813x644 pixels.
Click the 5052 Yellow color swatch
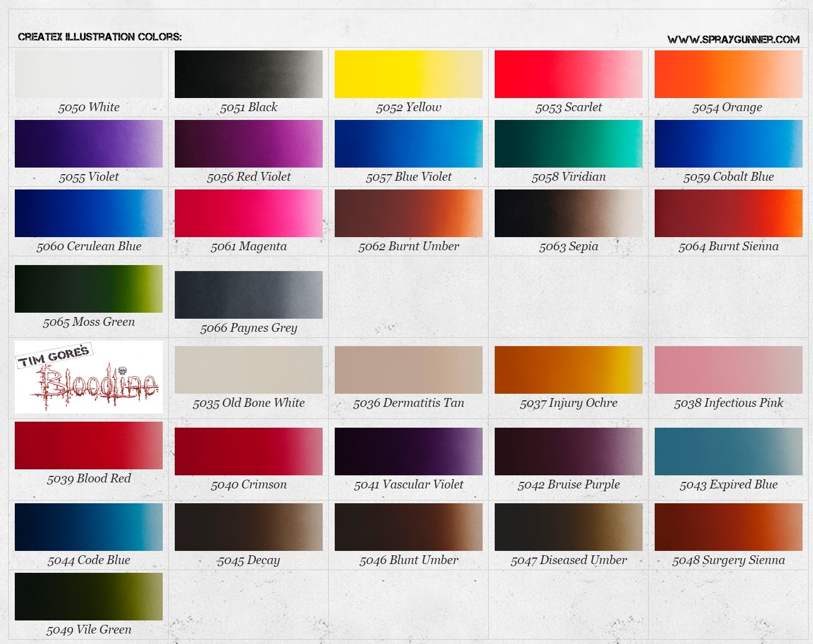pos(408,74)
